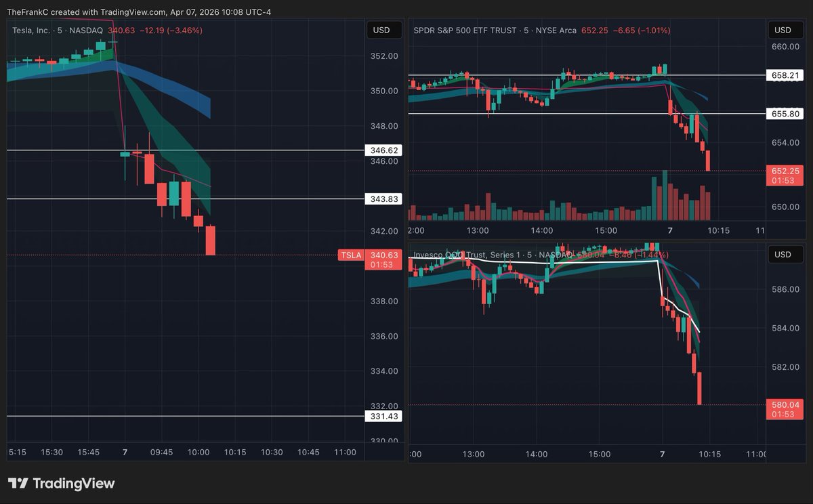Image resolution: width=813 pixels, height=504 pixels.
Task: Click the 352.00 tick on Tesla price axis
Action: point(383,56)
